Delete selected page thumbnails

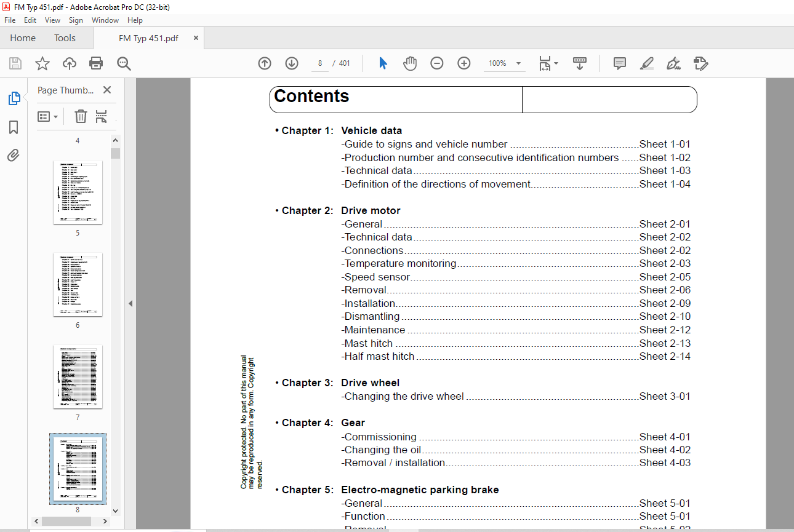pyautogui.click(x=81, y=116)
